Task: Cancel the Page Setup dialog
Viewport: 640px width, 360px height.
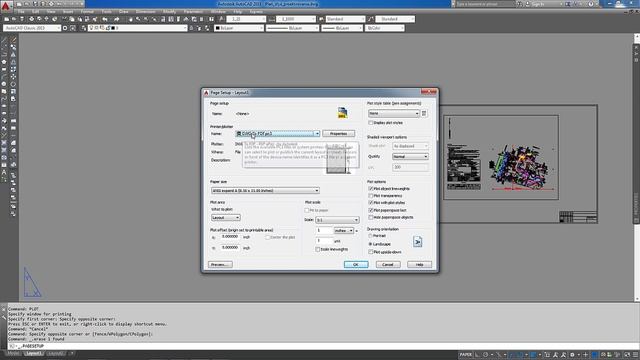Action: 388,265
